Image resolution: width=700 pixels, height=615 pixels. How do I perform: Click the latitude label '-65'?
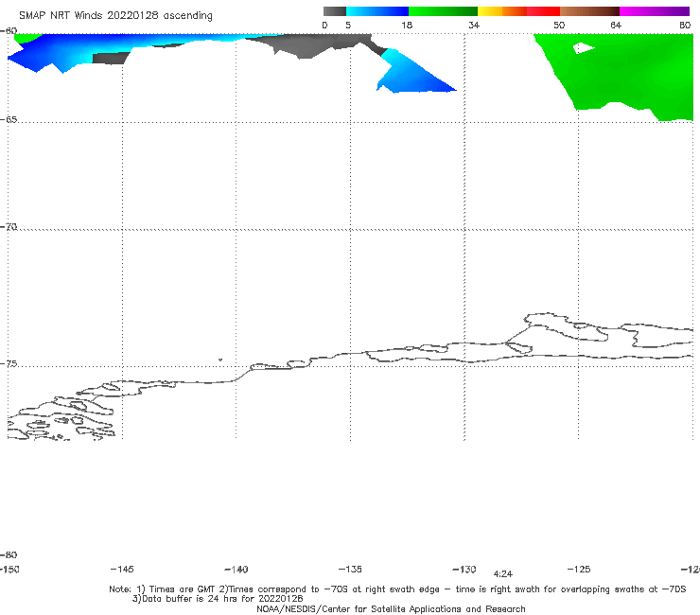click(9, 120)
